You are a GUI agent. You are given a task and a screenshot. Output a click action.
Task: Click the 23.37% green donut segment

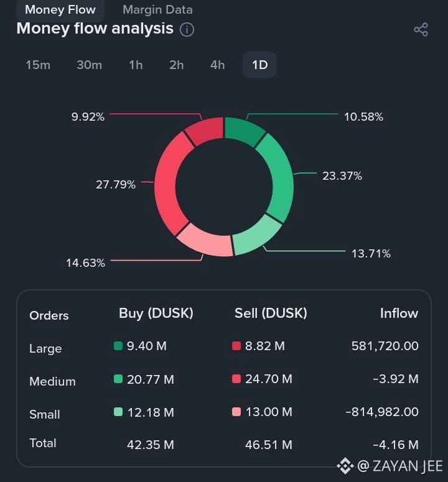(x=281, y=177)
